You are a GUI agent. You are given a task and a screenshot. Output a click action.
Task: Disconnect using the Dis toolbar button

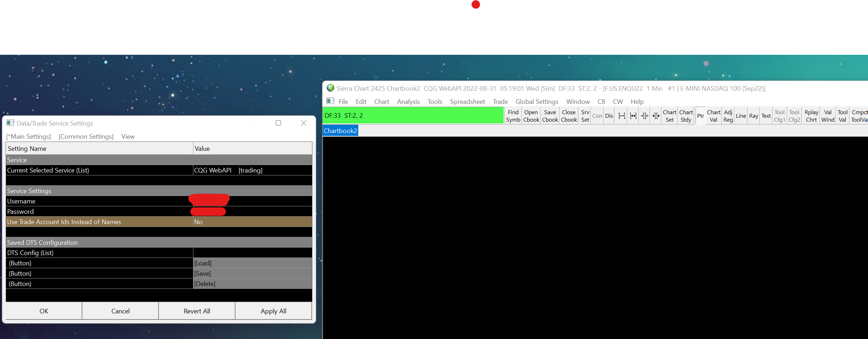609,116
